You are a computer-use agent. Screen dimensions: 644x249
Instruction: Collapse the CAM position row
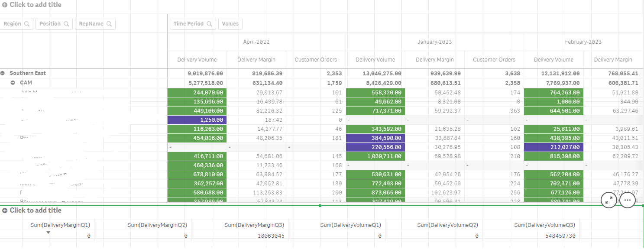pyautogui.click(x=13, y=82)
